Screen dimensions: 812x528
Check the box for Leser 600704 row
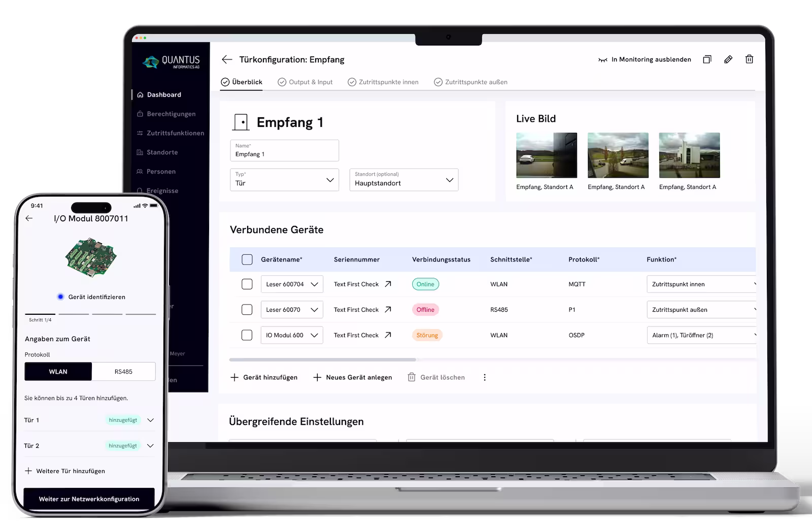pyautogui.click(x=247, y=284)
